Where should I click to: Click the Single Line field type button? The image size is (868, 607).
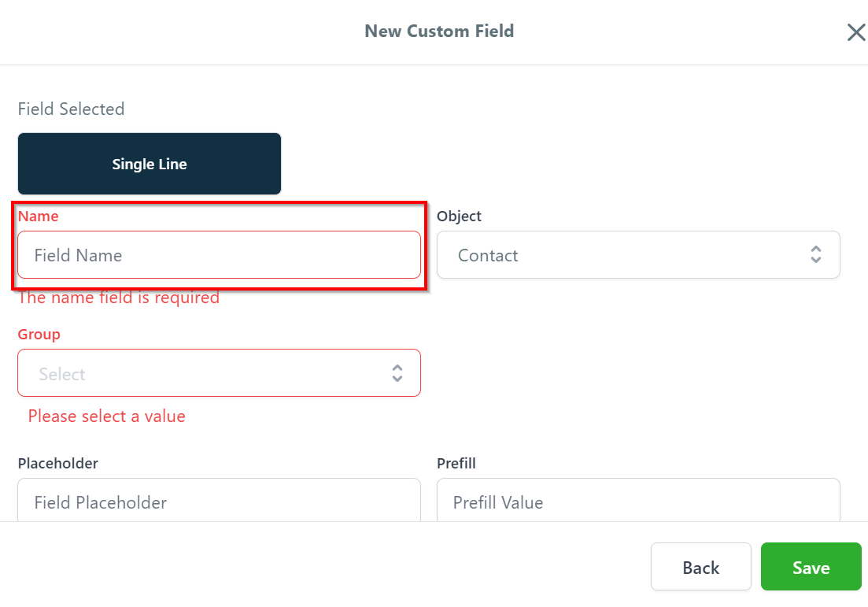click(150, 164)
